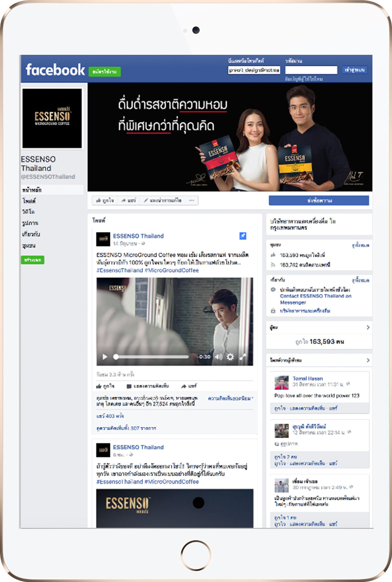Screen dimensions: 392x582
Task: Open the 14 มิถุนายน post date link
Action: (x=125, y=244)
